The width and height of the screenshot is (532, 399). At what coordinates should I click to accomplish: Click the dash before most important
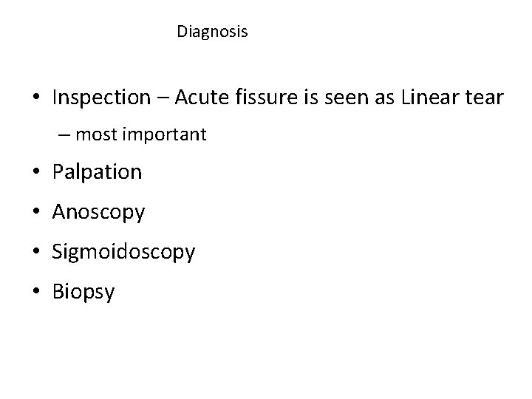pyautogui.click(x=64, y=135)
